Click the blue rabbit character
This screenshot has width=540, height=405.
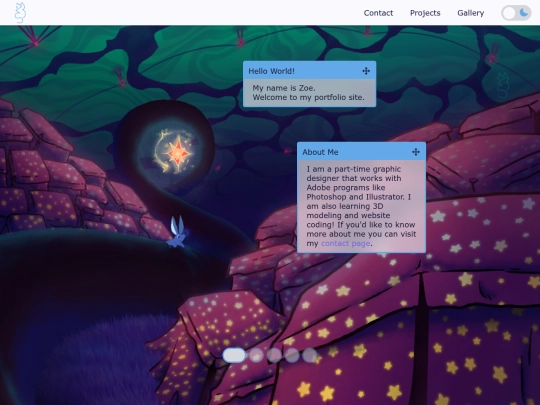click(177, 231)
